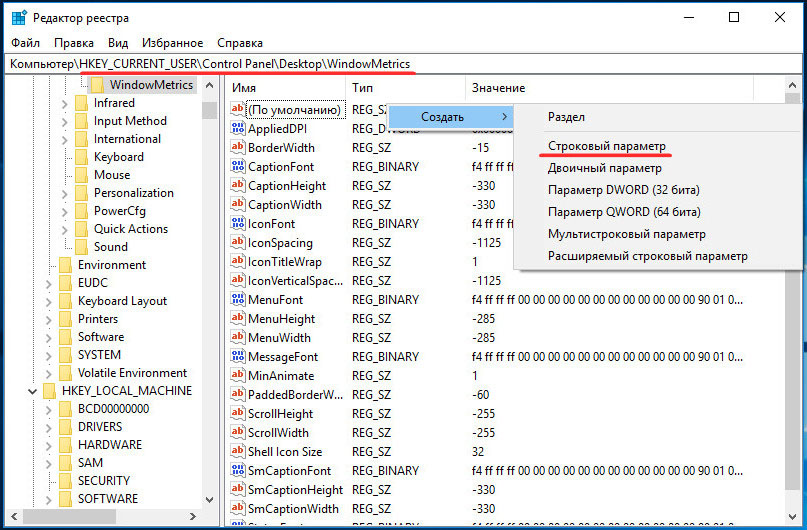Open the Избранное menu
807x530 pixels.
(172, 43)
